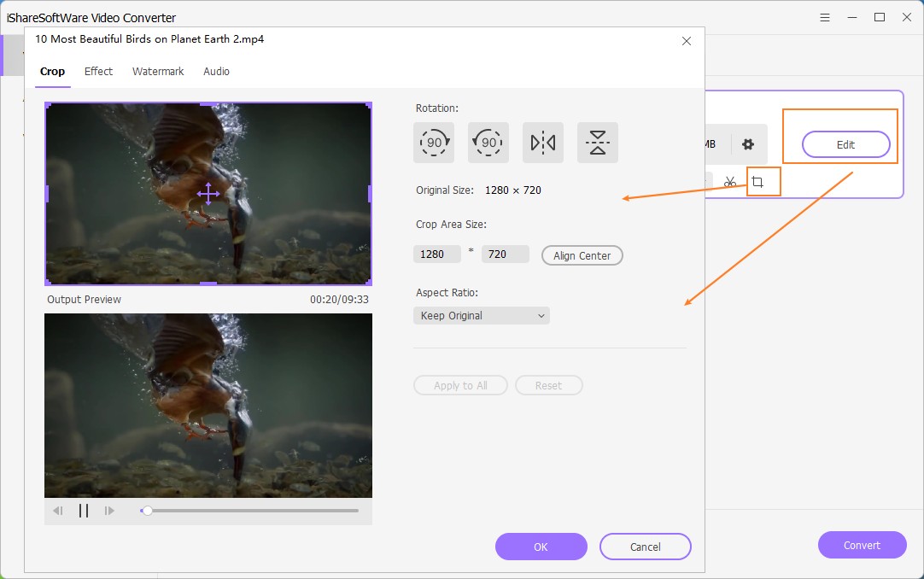Flip video vertically
The height and width of the screenshot is (579, 924).
pos(598,143)
